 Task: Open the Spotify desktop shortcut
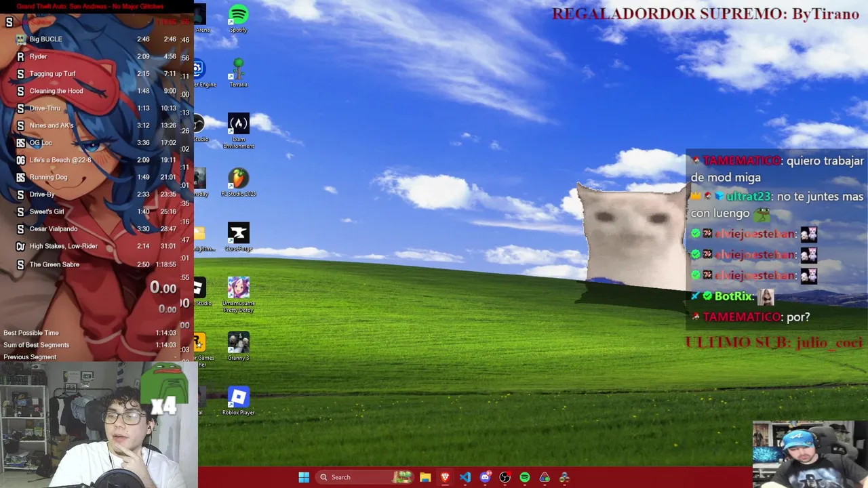pos(238,18)
